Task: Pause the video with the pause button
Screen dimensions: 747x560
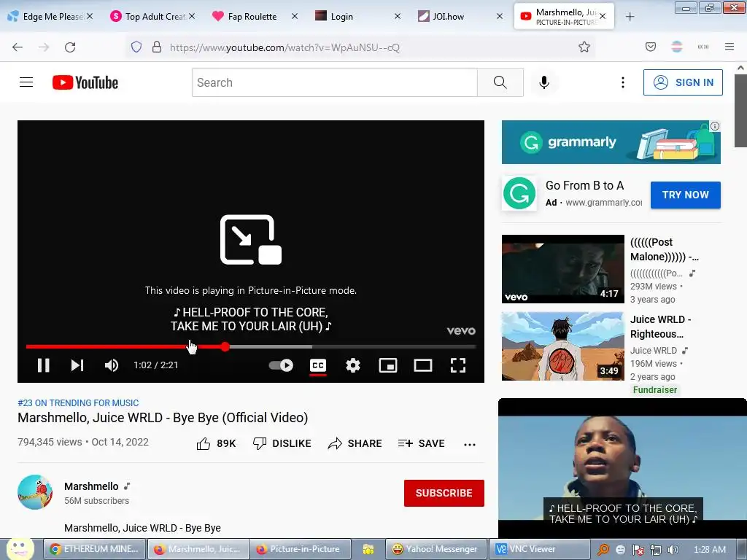Action: point(43,365)
